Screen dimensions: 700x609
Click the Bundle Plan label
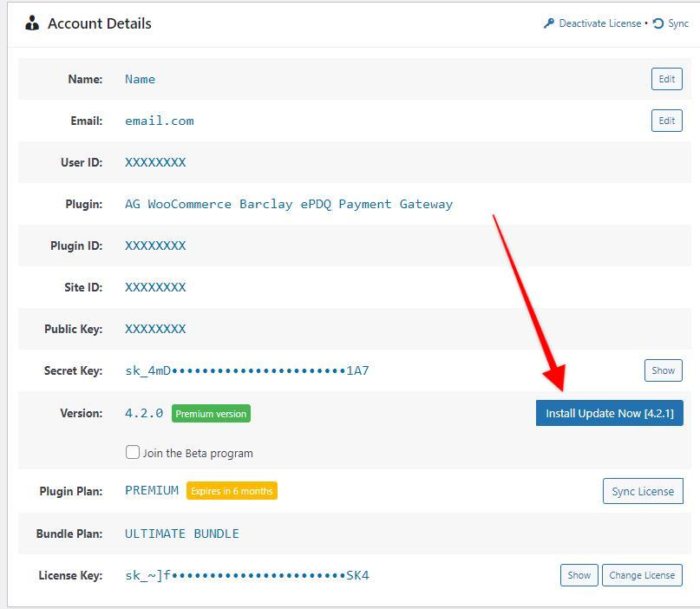(x=69, y=534)
